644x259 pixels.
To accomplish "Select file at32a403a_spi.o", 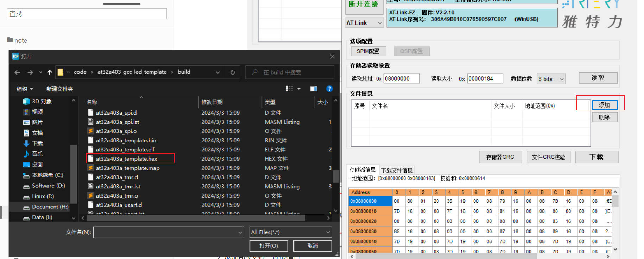I will tap(116, 131).
